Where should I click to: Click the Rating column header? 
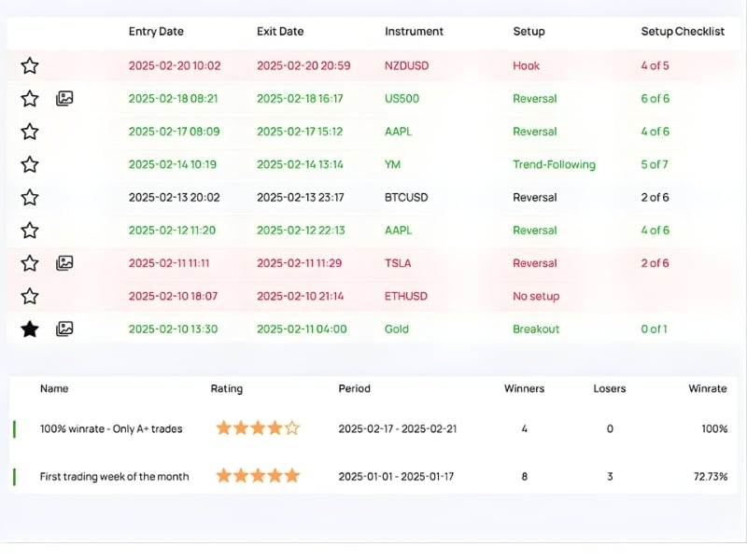click(226, 388)
